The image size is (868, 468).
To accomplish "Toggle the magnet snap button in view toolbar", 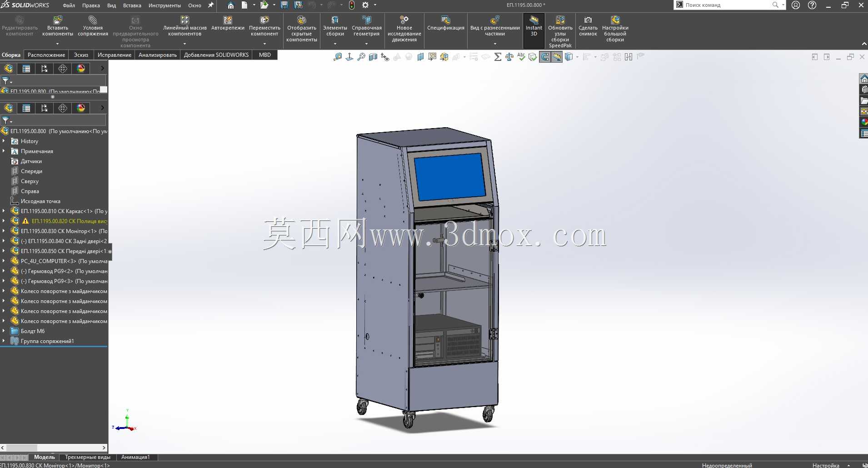I will pyautogui.click(x=545, y=57).
